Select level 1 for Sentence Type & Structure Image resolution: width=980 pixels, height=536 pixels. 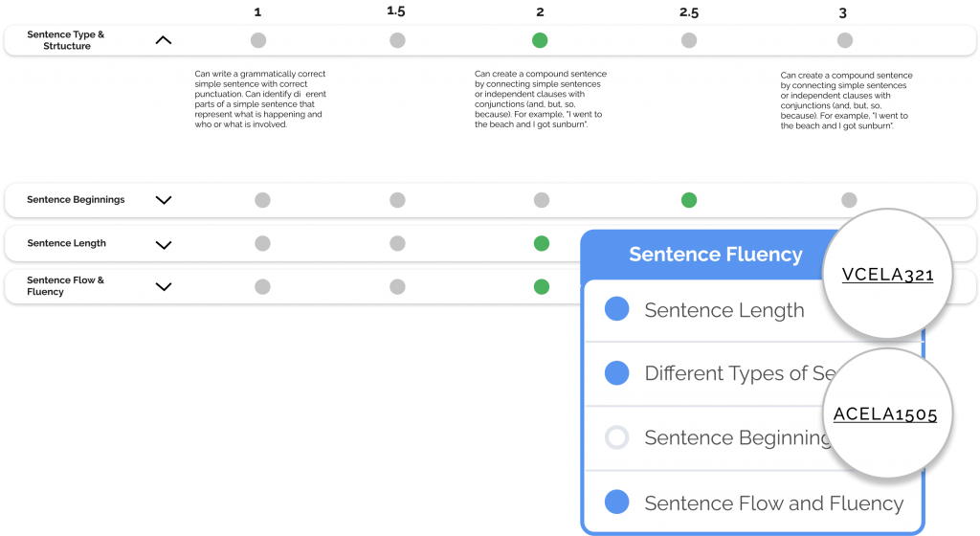pos(258,40)
